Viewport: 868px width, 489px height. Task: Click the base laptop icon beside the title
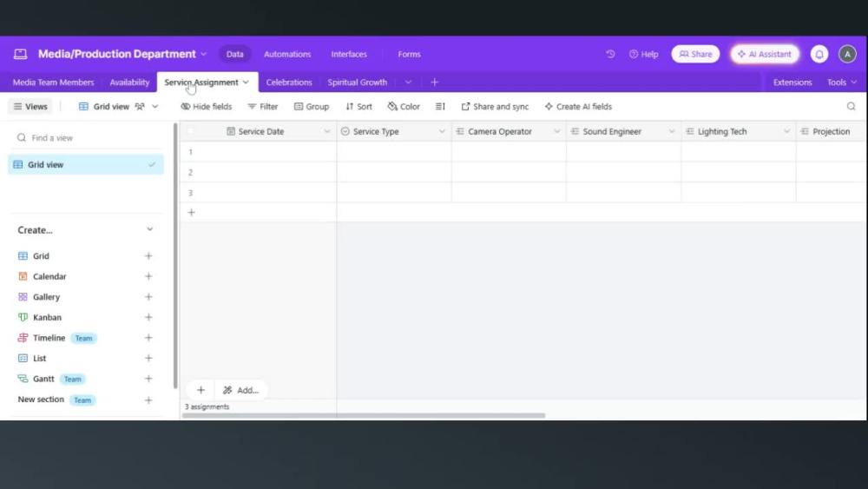point(21,54)
